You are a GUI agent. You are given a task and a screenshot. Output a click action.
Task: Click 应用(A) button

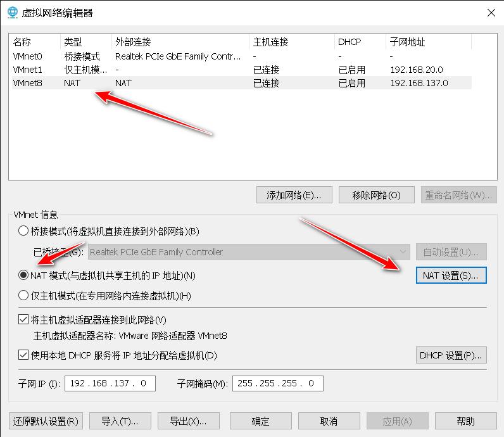[x=397, y=421]
